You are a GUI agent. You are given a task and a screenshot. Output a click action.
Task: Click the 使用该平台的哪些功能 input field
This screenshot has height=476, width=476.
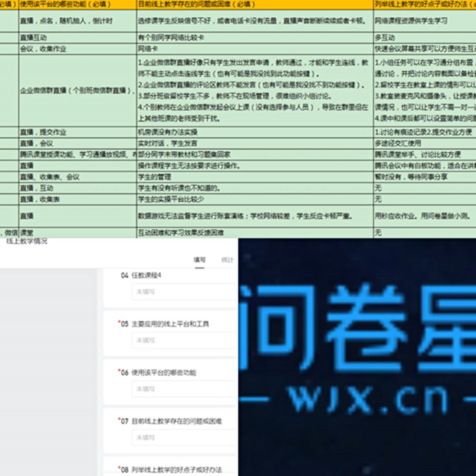[x=185, y=389]
